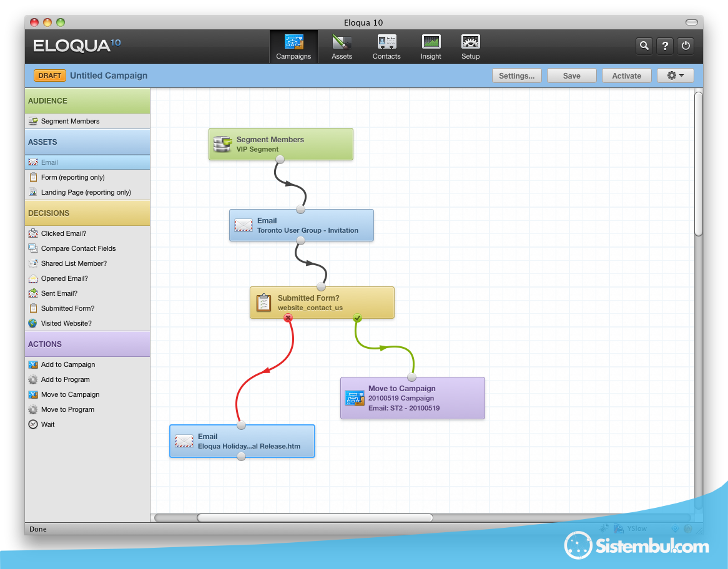Select Form (reporting only) asset
Screen dimensions: 728x569
[x=87, y=177]
